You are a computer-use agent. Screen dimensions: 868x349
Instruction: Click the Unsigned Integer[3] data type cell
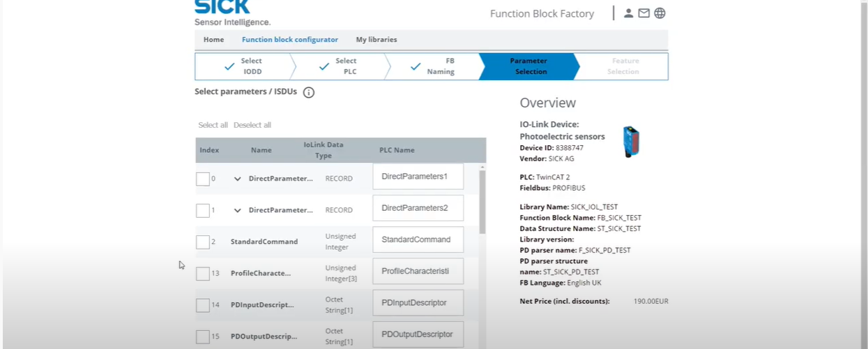pyautogui.click(x=341, y=274)
